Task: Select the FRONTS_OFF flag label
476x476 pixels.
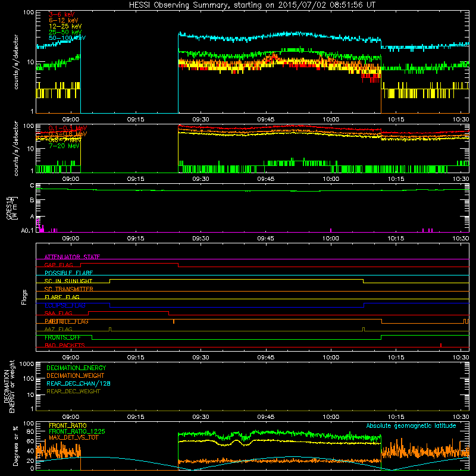Action: coord(62,337)
